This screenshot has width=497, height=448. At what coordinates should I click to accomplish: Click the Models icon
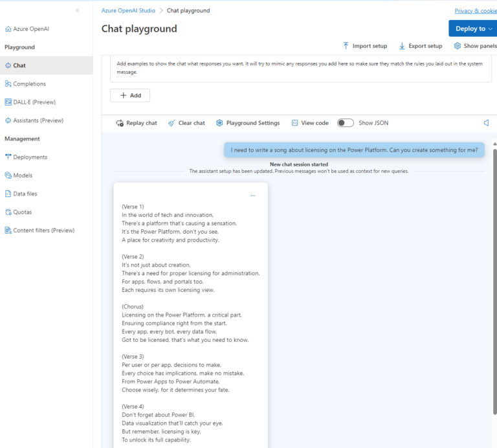coord(8,175)
